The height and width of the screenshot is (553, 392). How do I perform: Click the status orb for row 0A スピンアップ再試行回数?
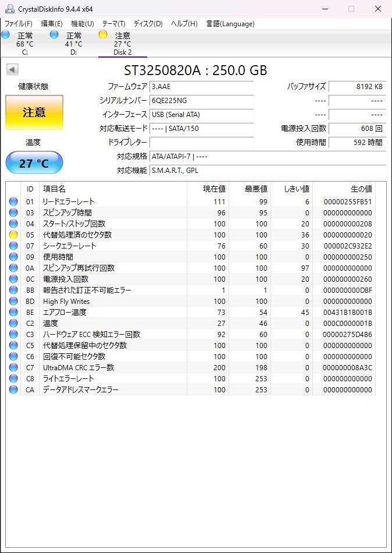coord(13,268)
